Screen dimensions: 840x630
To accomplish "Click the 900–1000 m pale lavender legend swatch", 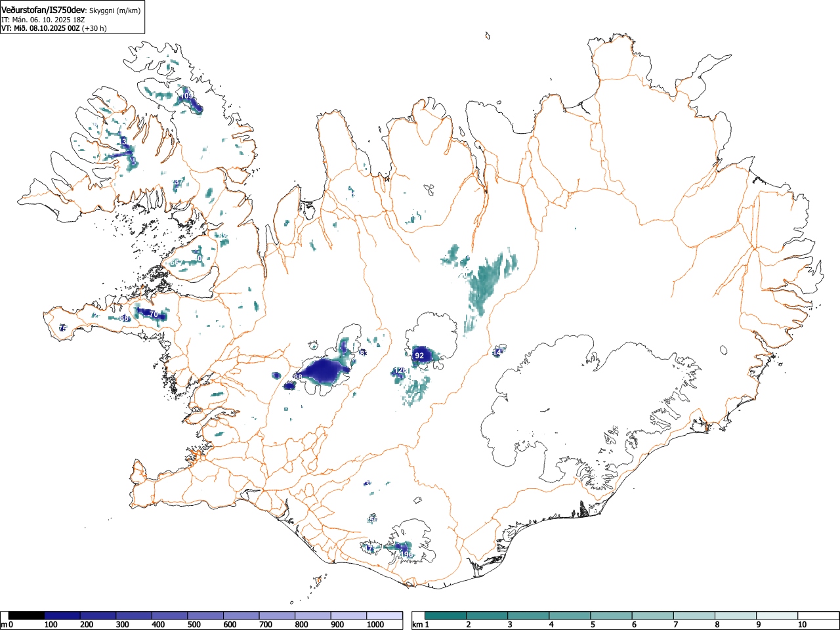I will [348, 616].
